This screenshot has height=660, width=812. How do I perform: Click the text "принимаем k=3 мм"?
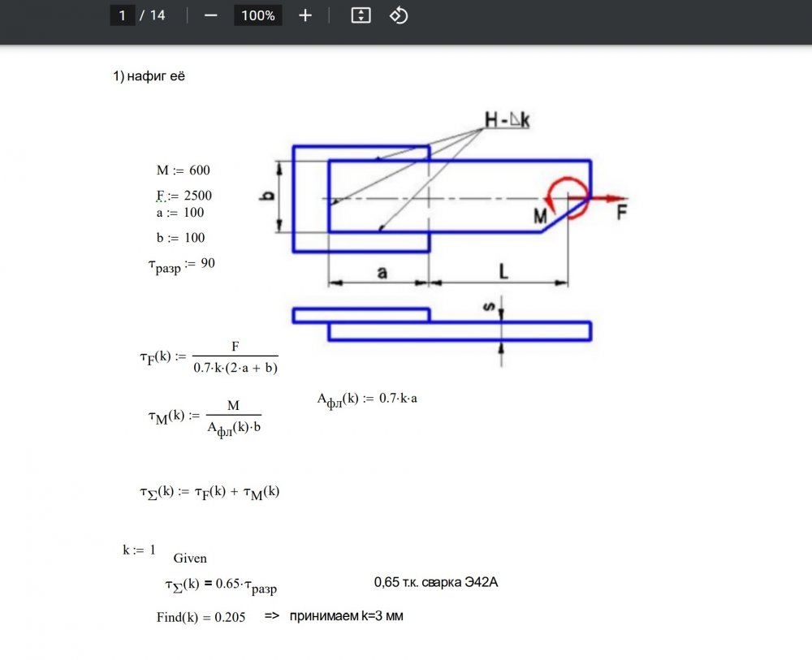[x=346, y=616]
